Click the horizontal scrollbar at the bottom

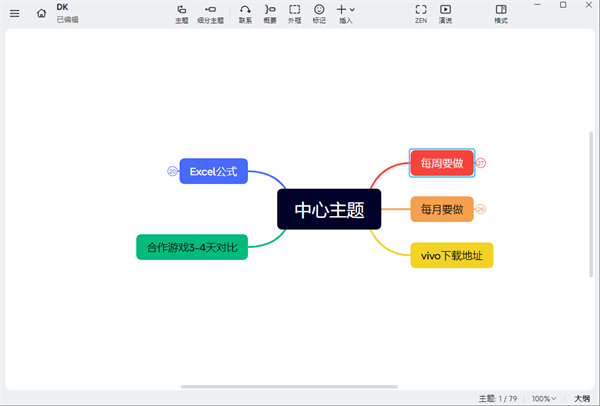[x=280, y=386]
